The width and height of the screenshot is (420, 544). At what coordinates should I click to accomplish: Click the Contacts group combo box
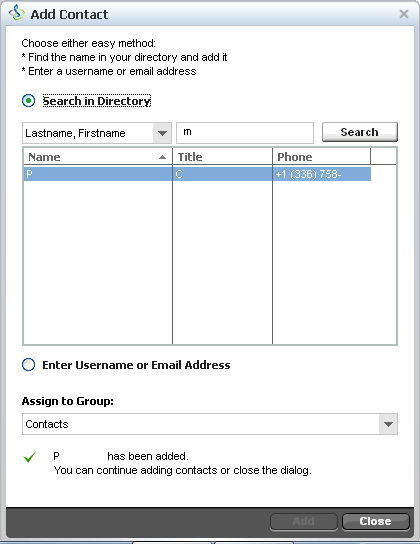[210, 424]
